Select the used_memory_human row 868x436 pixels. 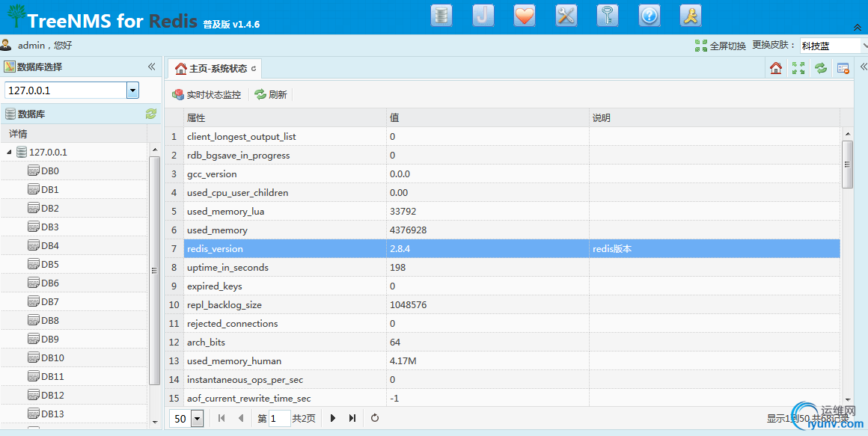tap(503, 361)
